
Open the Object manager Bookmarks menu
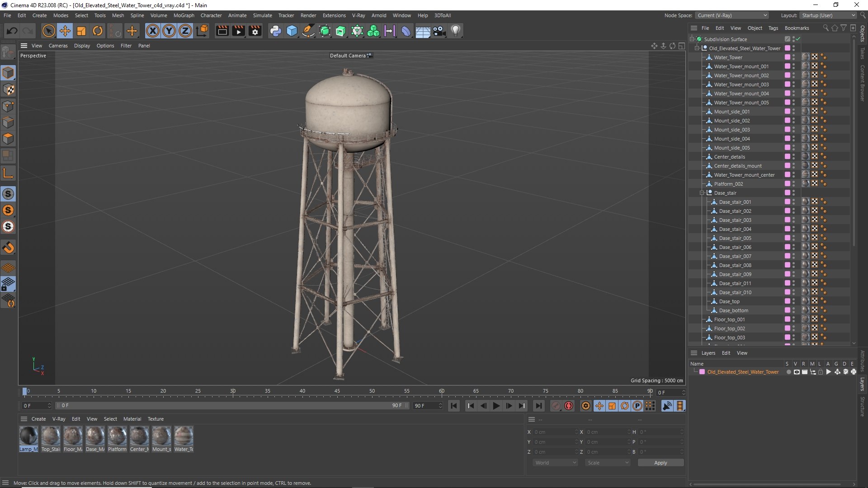[797, 28]
